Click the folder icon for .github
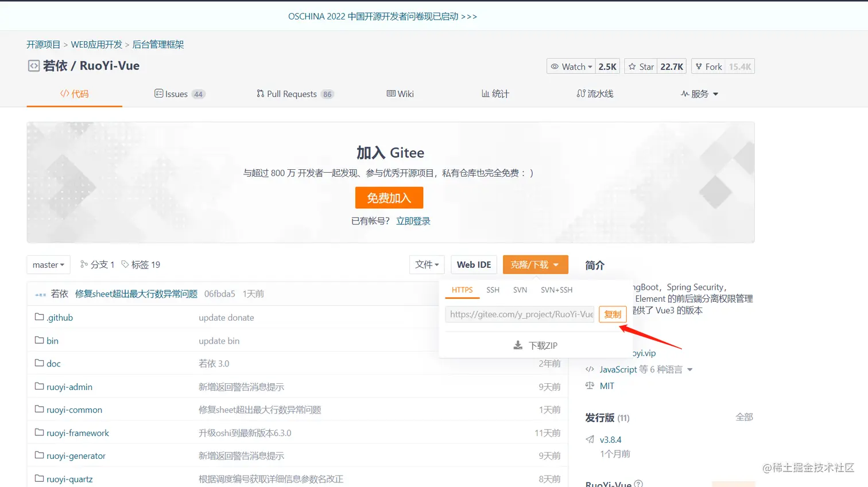The image size is (868, 487). [39, 317]
